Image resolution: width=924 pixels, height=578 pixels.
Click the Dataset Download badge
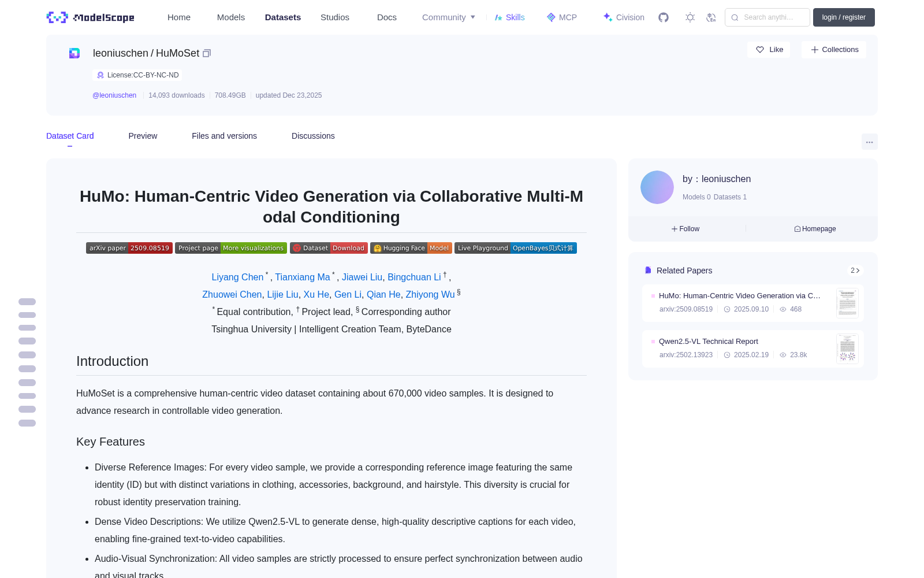pos(329,248)
